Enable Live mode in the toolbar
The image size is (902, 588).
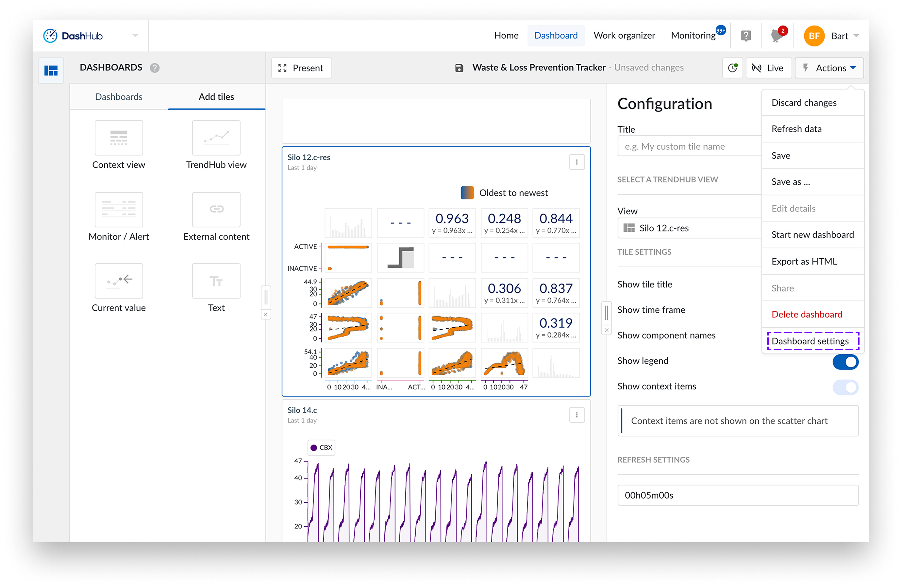pos(768,67)
